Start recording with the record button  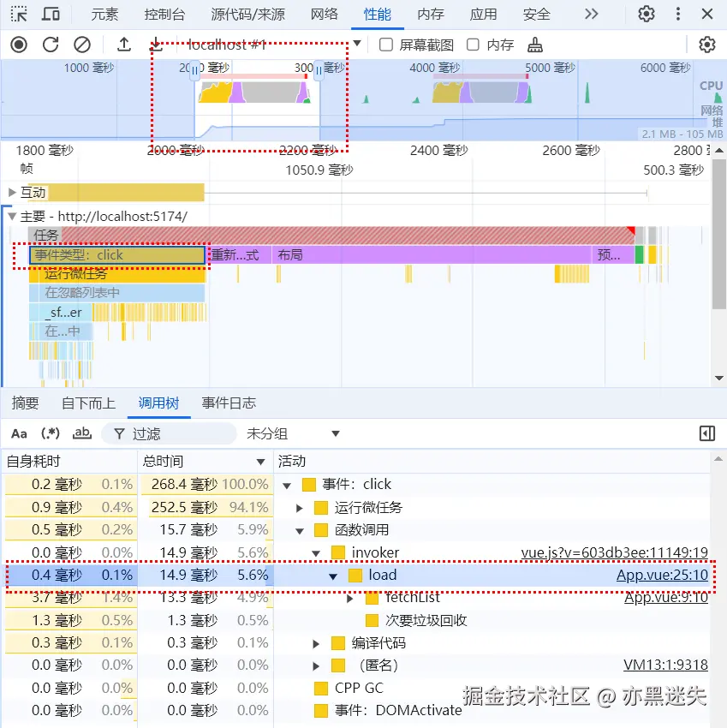click(19, 45)
